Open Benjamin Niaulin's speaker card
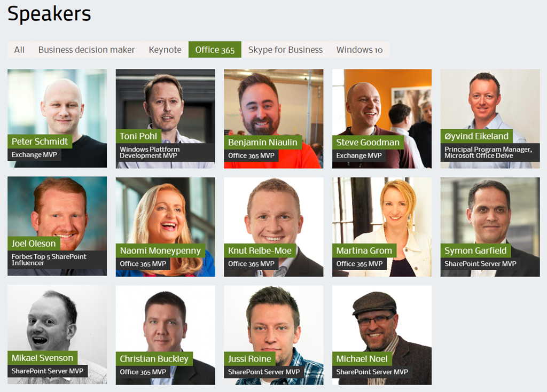The image size is (547, 392). point(273,119)
